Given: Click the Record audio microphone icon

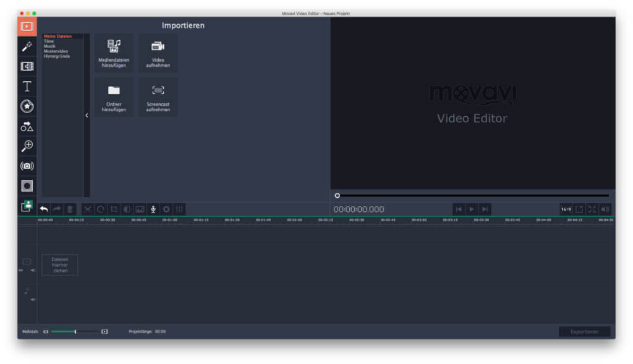Looking at the screenshot, I should 153,209.
